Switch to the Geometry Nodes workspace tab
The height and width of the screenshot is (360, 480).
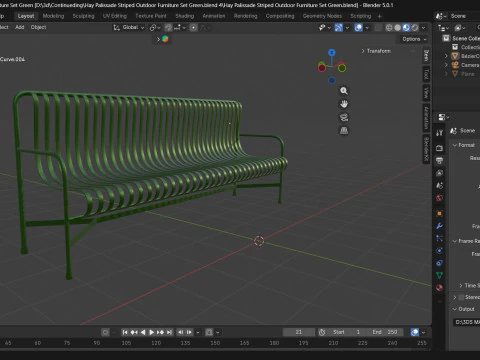tap(322, 16)
